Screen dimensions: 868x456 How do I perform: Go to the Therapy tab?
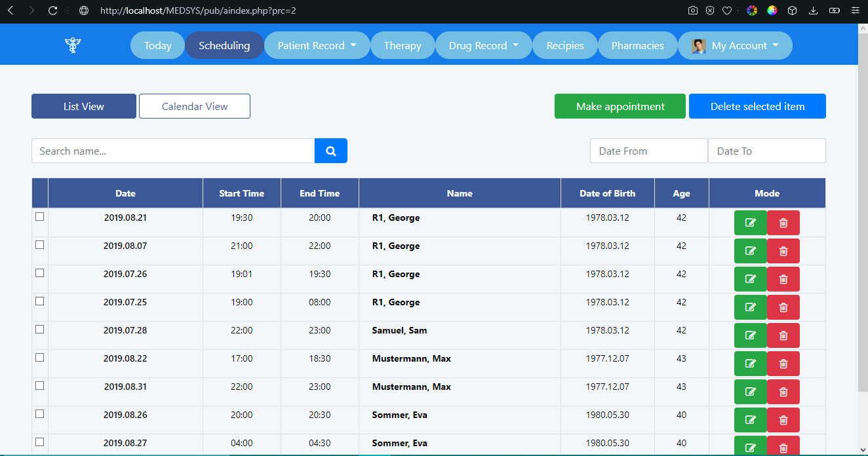403,45
